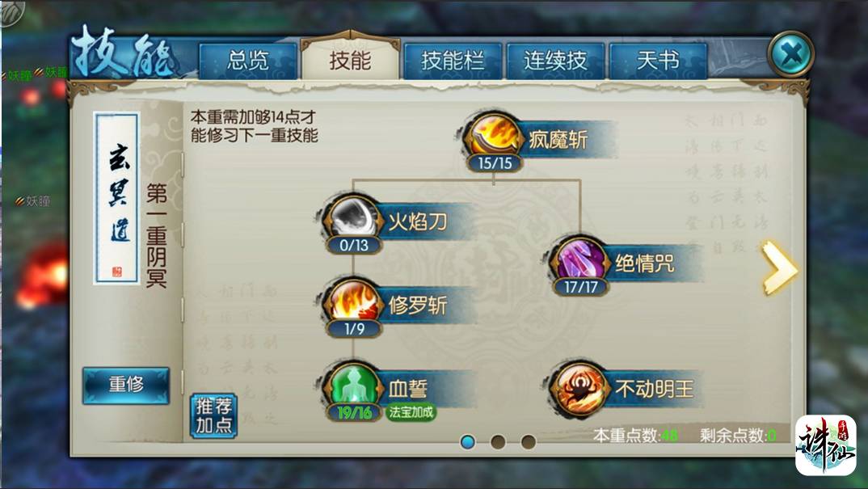Viewport: 868px width, 489px height.
Task: Tap the 不动明王 skill icon
Action: (579, 387)
